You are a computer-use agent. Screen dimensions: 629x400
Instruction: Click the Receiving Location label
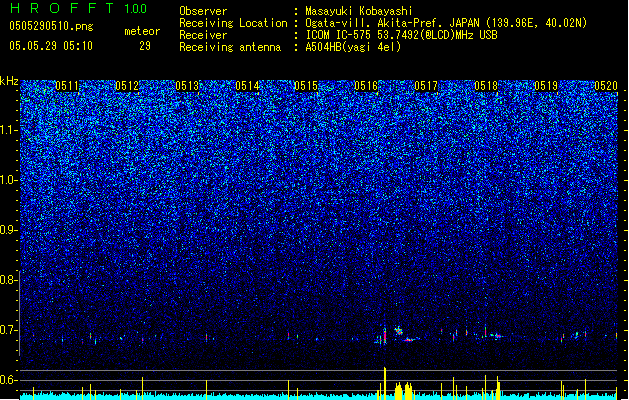pos(233,23)
